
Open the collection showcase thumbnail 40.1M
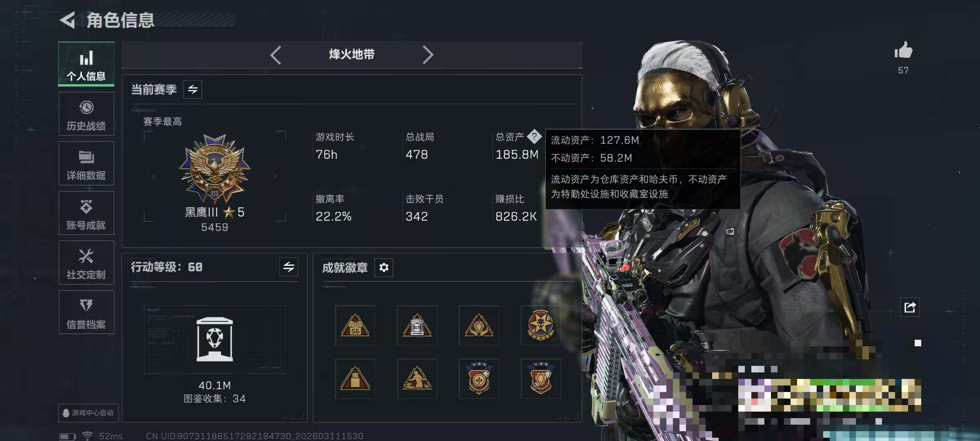(x=215, y=339)
